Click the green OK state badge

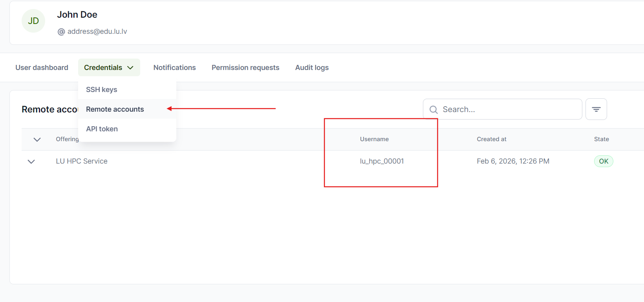click(604, 161)
